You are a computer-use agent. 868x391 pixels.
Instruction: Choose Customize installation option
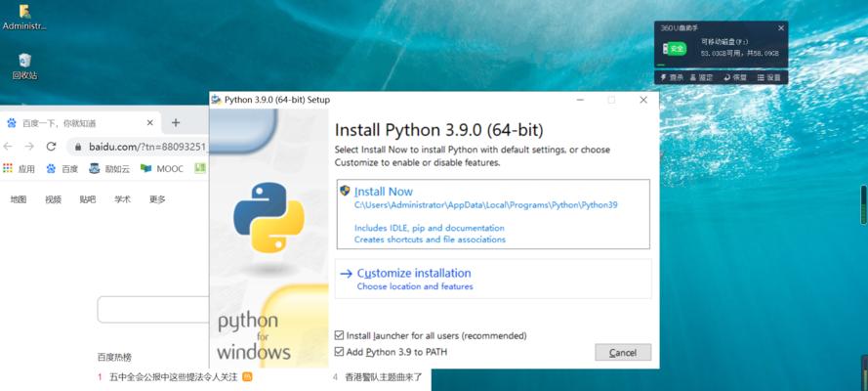point(413,274)
